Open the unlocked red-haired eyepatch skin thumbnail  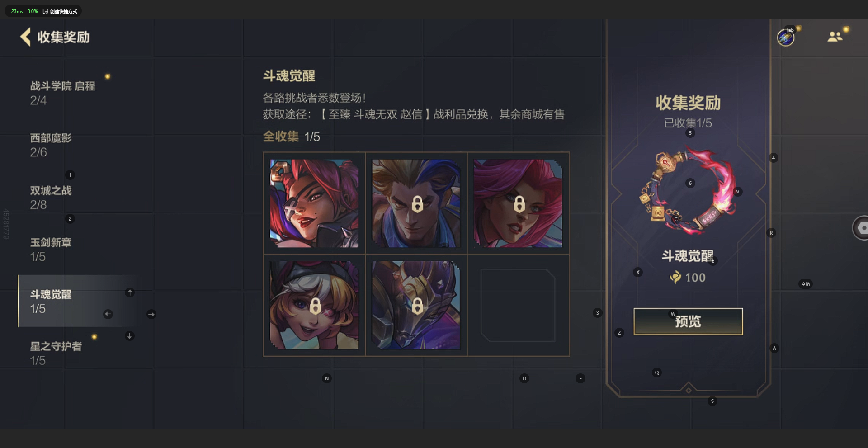[x=314, y=203]
